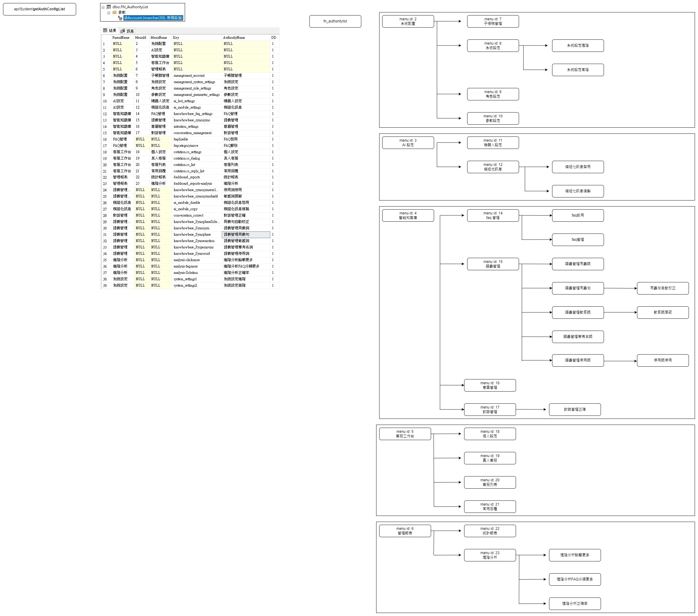The width and height of the screenshot is (698, 616).
Task: Collapse the 參數 folder node
Action: (109, 13)
